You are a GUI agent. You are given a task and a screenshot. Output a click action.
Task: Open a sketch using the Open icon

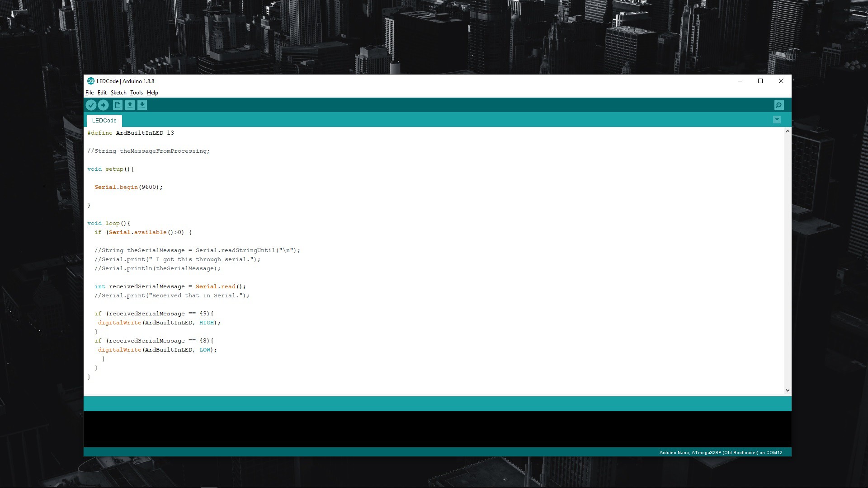(130, 105)
